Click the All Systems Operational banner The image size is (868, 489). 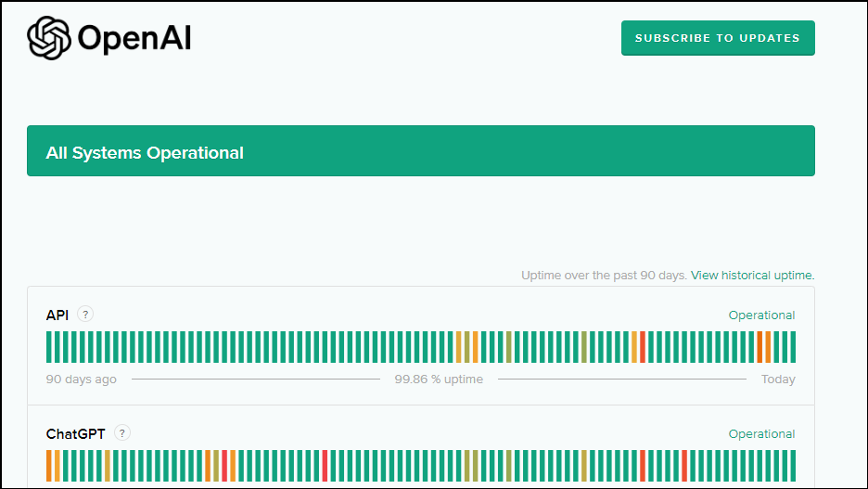(421, 150)
